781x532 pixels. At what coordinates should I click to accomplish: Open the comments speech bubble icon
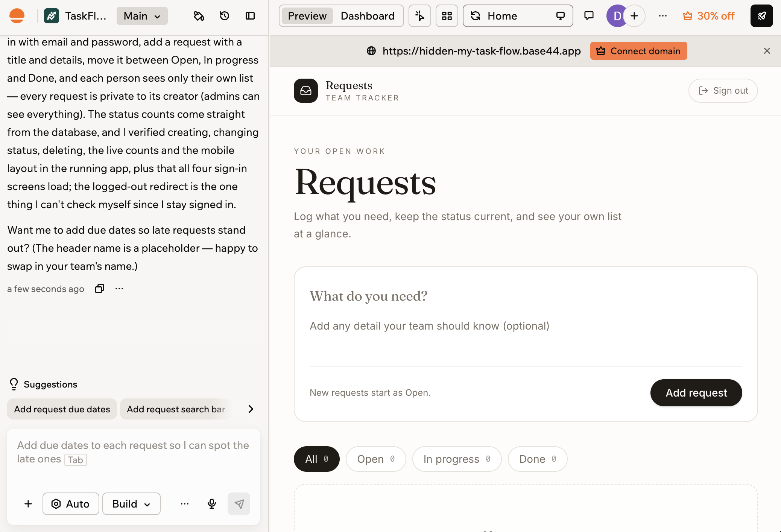(589, 16)
